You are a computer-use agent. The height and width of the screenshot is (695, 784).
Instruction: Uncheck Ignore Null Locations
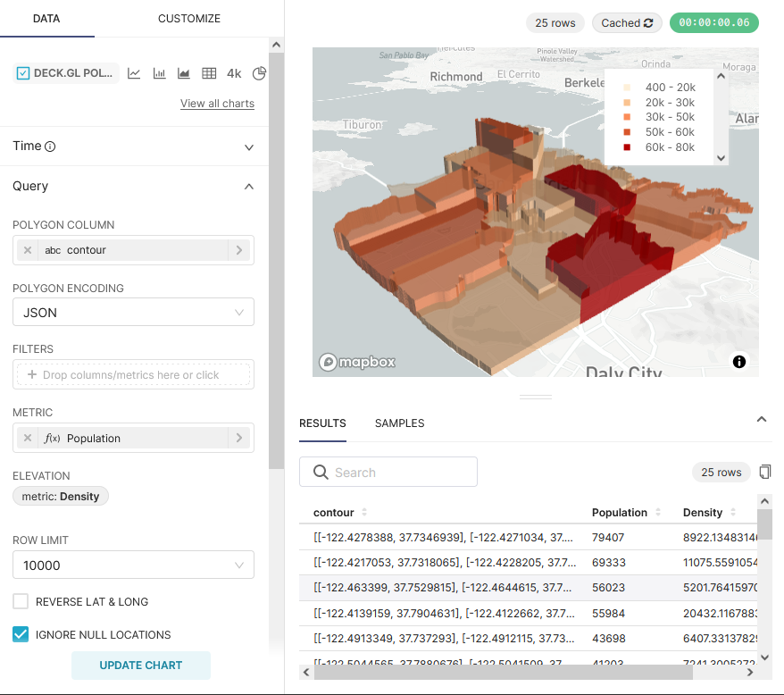point(21,634)
